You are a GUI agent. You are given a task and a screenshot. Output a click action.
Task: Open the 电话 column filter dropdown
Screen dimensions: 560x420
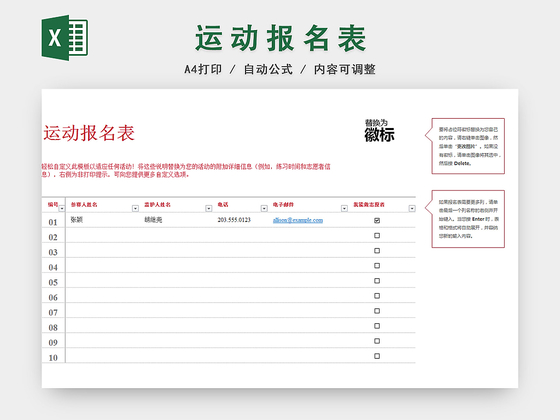point(264,208)
